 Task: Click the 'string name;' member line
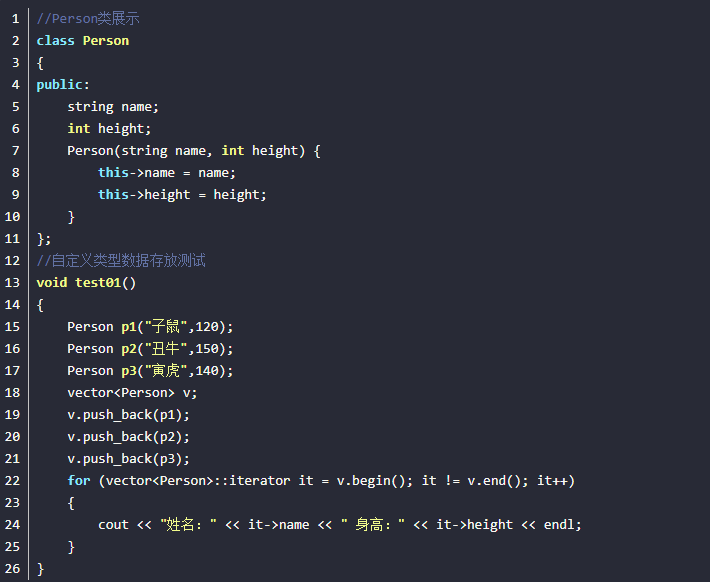click(113, 107)
